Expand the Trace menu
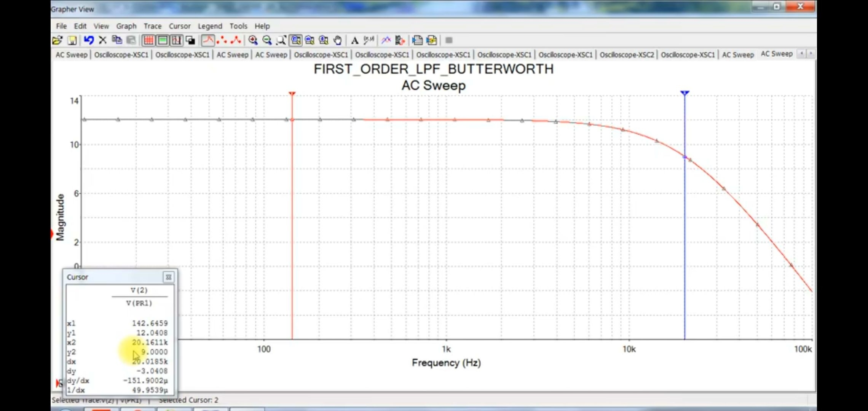Viewport: 868px width, 411px height. point(152,26)
